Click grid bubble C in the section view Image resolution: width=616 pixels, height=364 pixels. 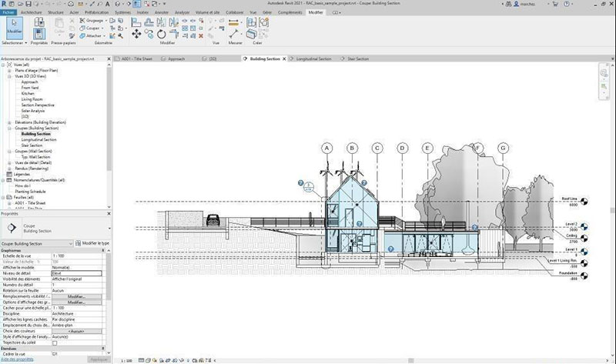tap(377, 148)
